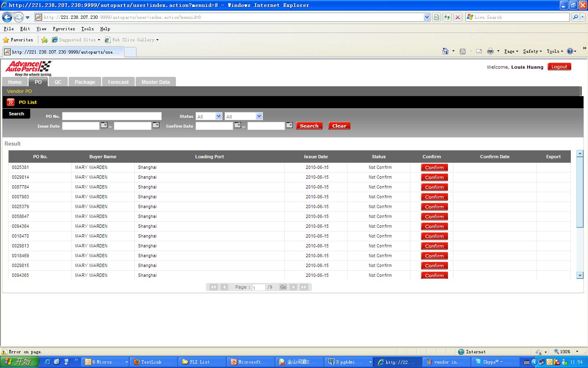Log out using the Logout button
The image size is (588, 368).
tap(559, 67)
